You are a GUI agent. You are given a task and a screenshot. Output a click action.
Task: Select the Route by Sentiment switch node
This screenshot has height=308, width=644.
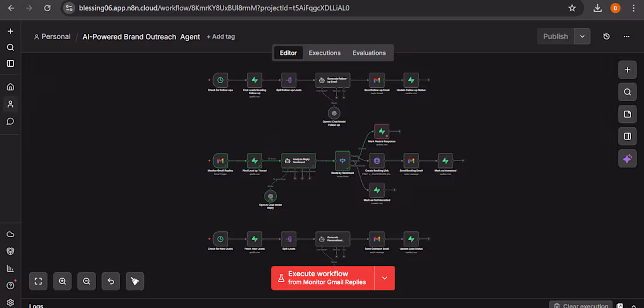(x=342, y=160)
